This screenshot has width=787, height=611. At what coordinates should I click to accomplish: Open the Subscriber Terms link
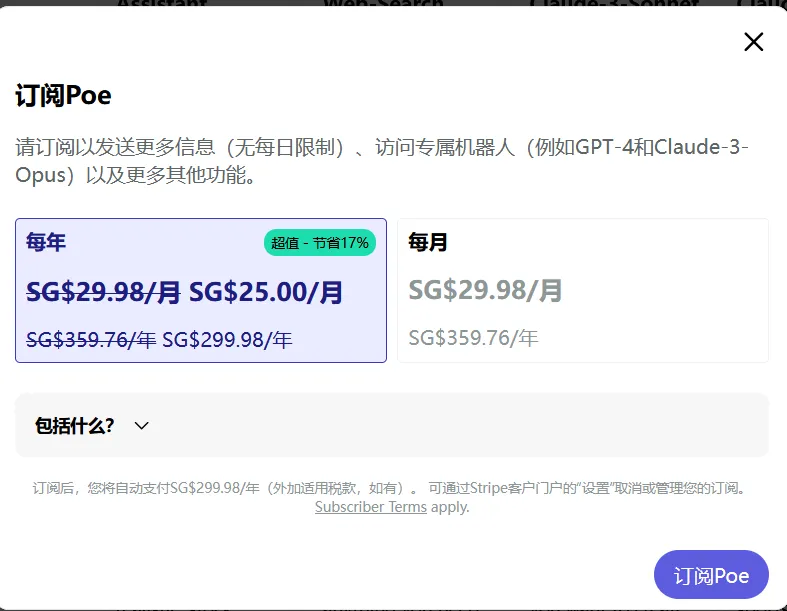pos(371,507)
